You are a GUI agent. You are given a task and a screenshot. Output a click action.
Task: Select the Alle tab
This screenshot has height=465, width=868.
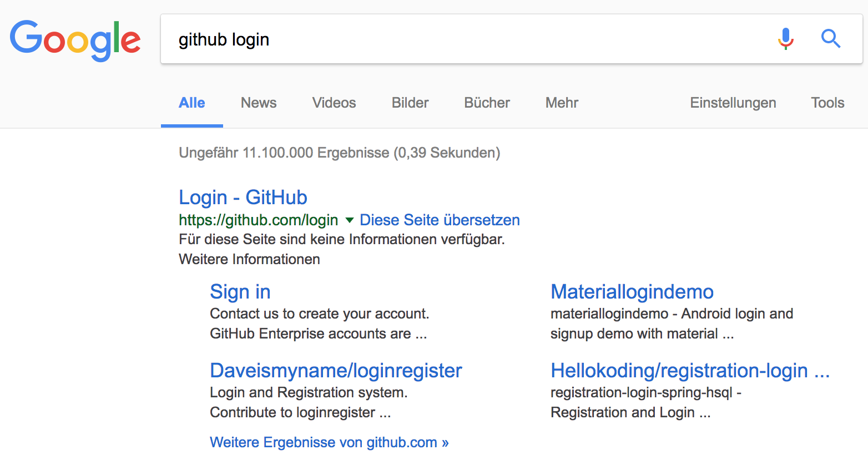(191, 103)
